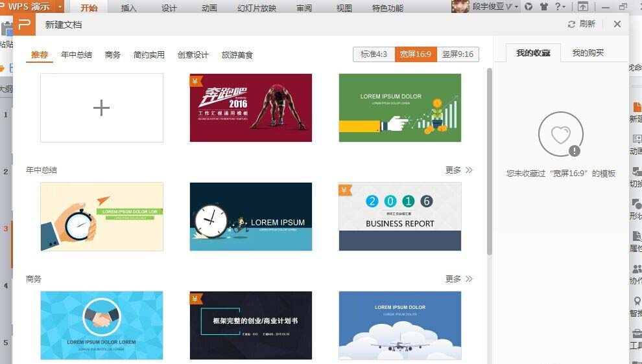Click the paste clipboard icon behind dialog
Image resolution: width=642 pixels, height=364 pixels.
[x=6, y=29]
